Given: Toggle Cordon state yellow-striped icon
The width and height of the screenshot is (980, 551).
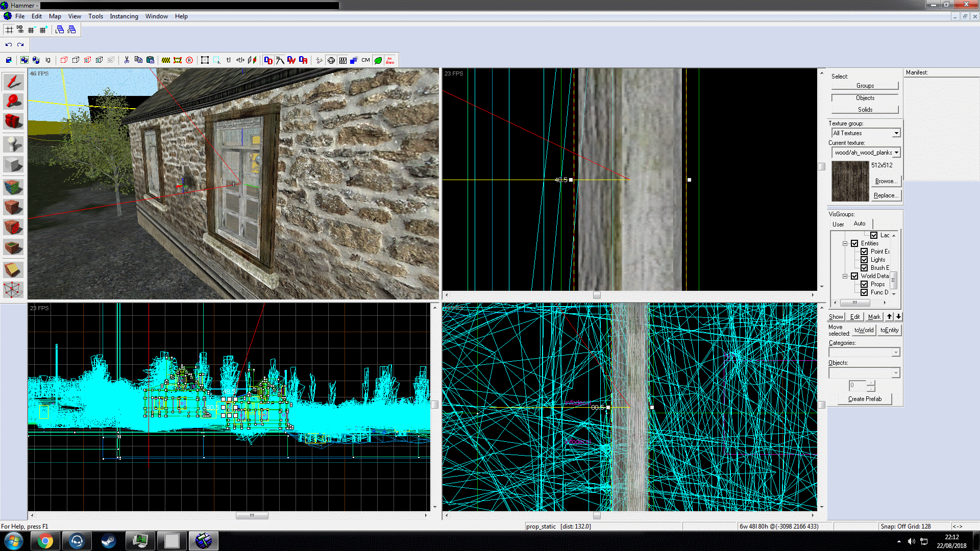Looking at the screenshot, I should 166,60.
